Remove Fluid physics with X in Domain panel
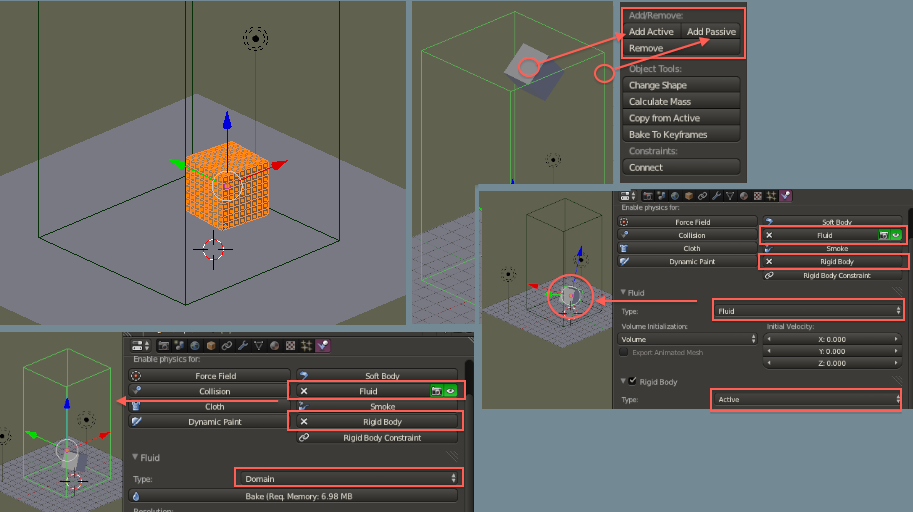Screen dimensions: 913x512 click(x=304, y=391)
